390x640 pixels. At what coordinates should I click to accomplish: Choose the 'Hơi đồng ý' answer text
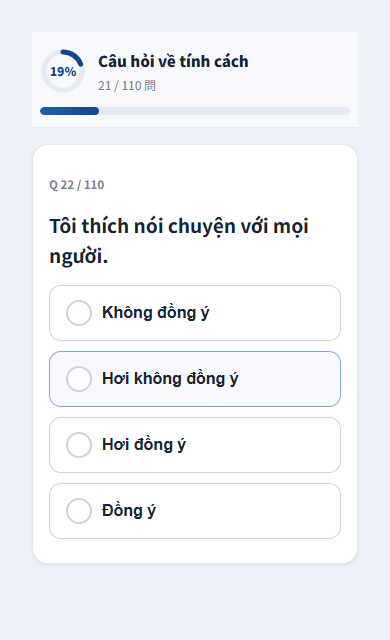(144, 445)
